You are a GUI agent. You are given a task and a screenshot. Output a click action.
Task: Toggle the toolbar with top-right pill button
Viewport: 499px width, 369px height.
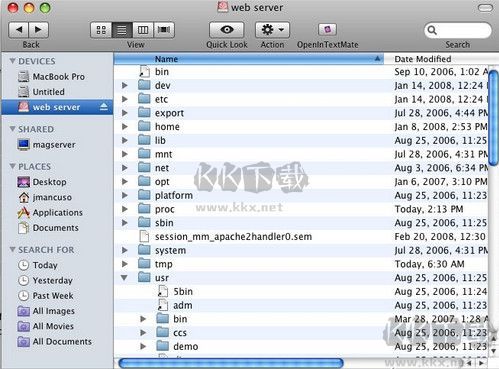click(485, 7)
